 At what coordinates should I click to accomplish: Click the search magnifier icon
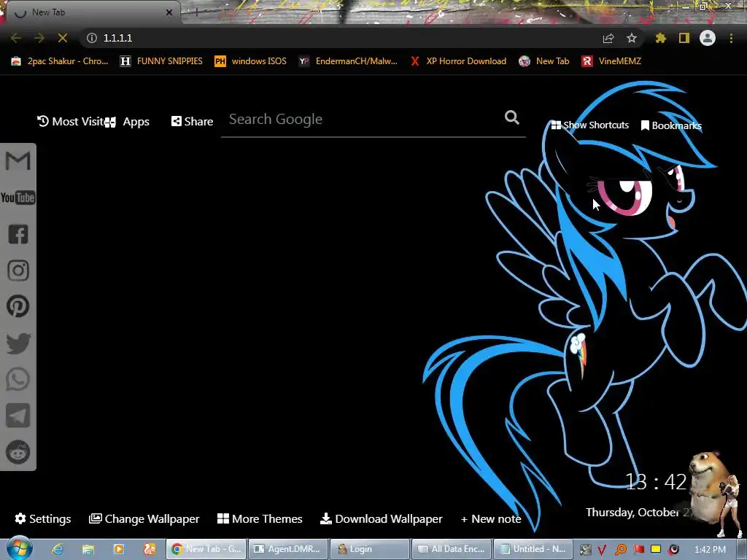tap(511, 117)
